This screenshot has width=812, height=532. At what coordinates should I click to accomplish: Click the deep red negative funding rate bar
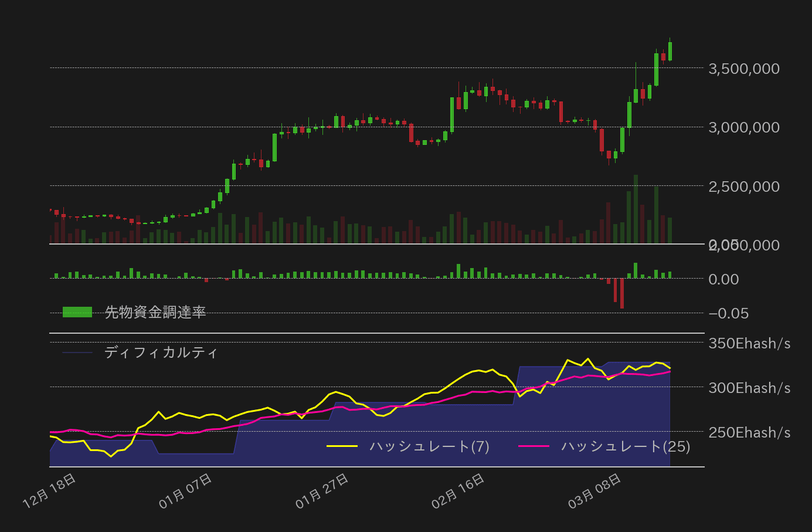click(621, 293)
